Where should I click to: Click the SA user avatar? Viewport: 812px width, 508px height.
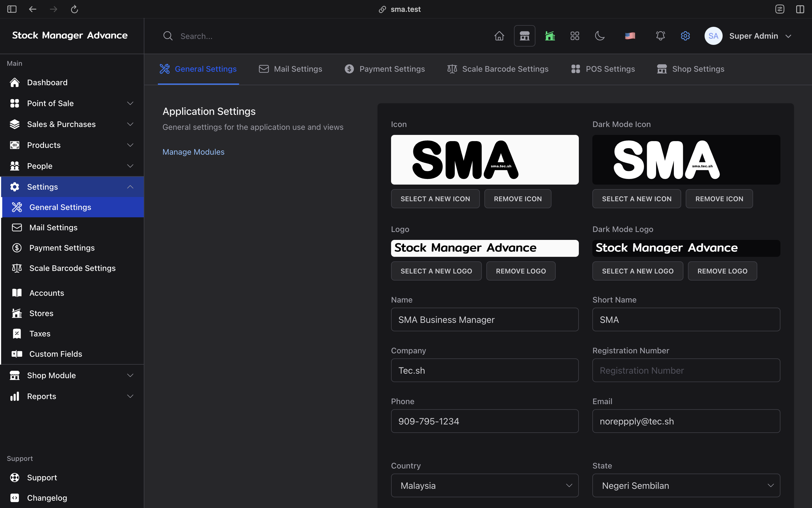(x=713, y=36)
